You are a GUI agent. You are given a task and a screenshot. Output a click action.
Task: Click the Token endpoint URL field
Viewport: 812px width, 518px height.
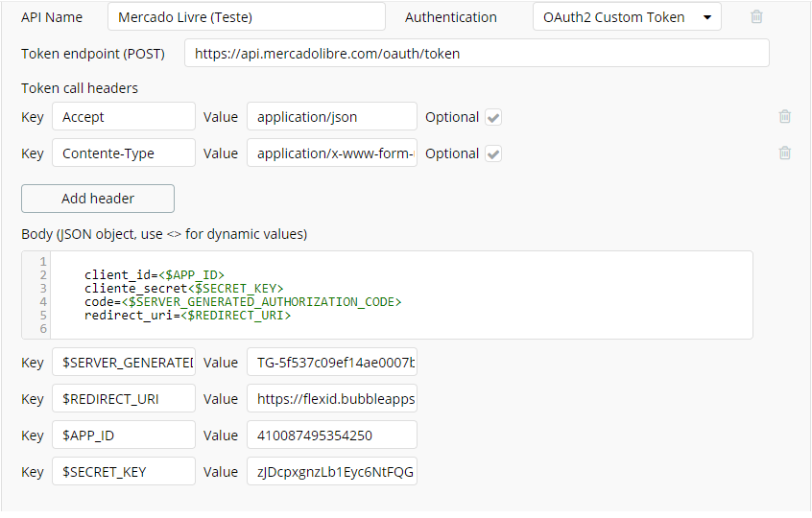click(476, 54)
